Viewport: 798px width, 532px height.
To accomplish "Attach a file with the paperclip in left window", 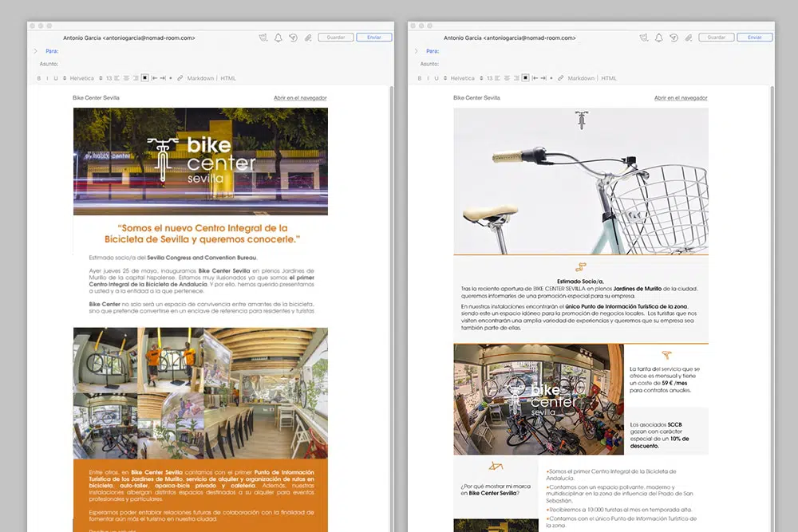I will click(308, 37).
